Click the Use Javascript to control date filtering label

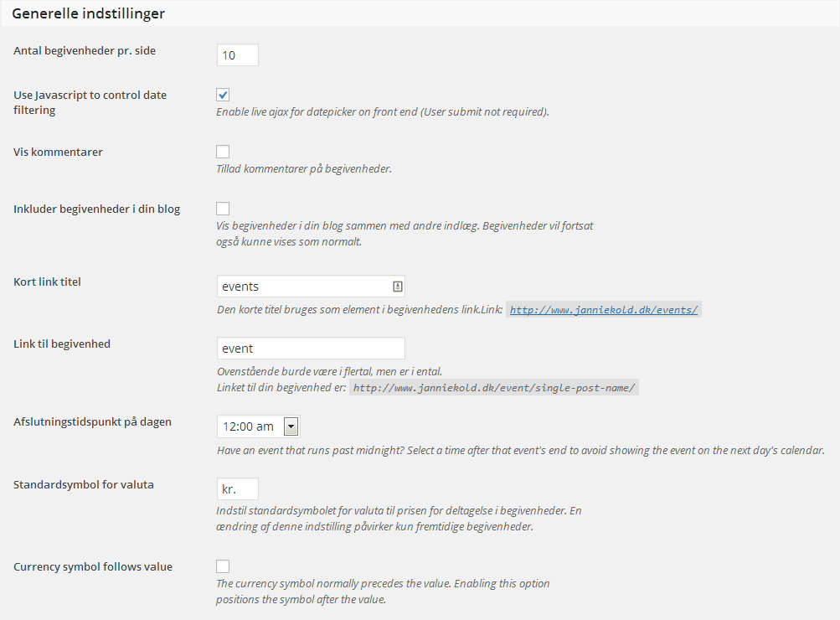click(x=90, y=102)
